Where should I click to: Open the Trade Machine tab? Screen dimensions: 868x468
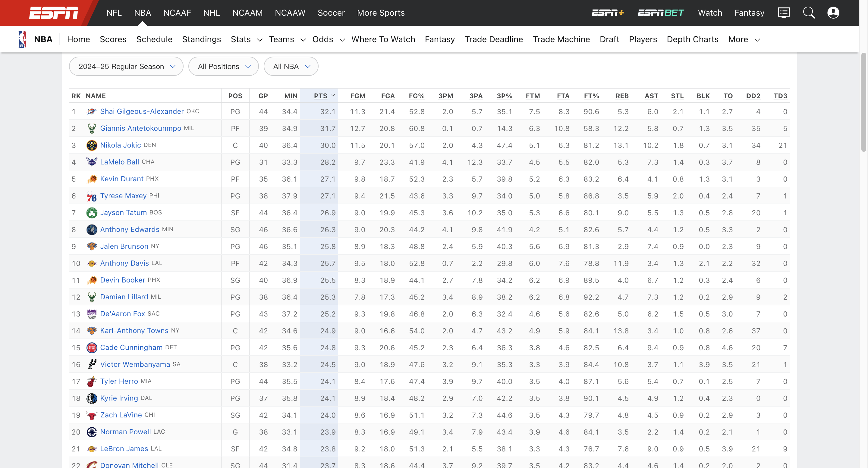pyautogui.click(x=561, y=39)
